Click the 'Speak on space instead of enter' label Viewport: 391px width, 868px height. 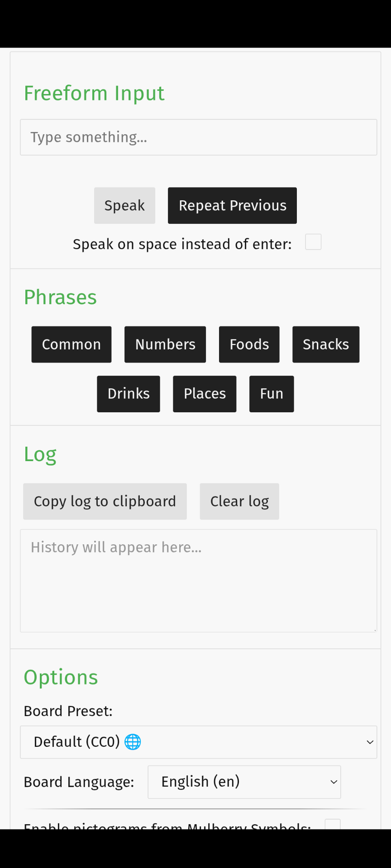(182, 244)
